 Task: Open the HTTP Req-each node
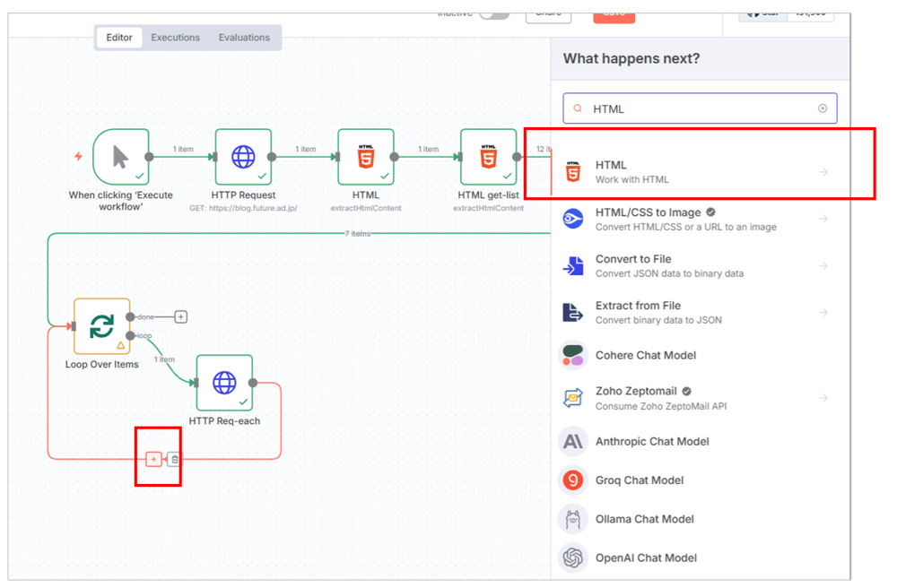click(224, 383)
